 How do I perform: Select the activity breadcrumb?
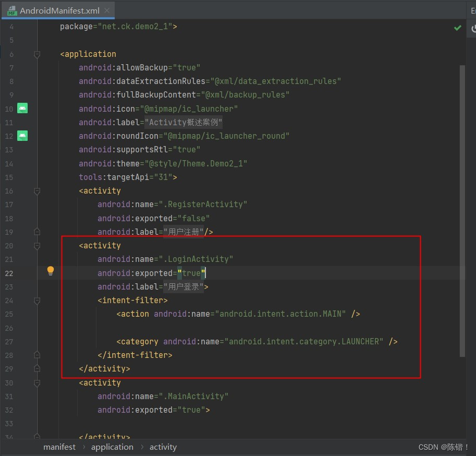tap(163, 447)
